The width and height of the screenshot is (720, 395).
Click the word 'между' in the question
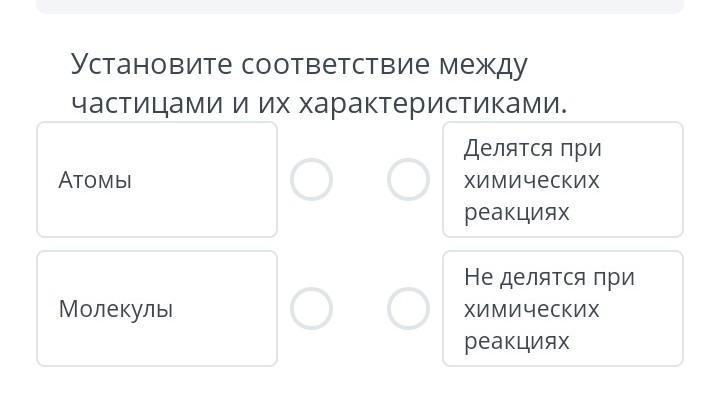click(484, 65)
